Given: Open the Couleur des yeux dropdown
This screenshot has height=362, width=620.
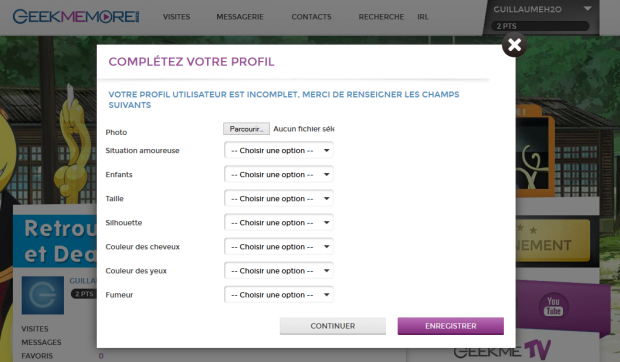Looking at the screenshot, I should tap(279, 271).
